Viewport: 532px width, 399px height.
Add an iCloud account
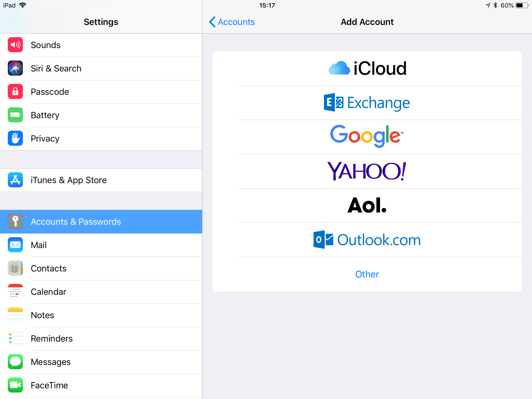click(367, 68)
